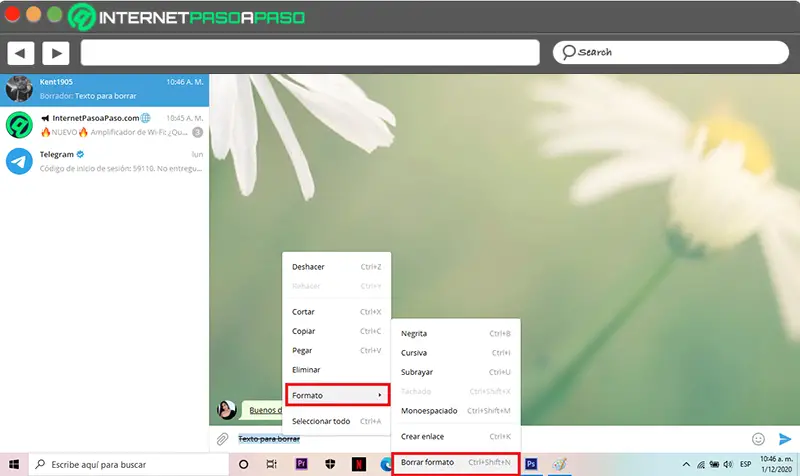Screen dimensions: 800x476
Task: Open the Formato submenu
Action: point(337,395)
